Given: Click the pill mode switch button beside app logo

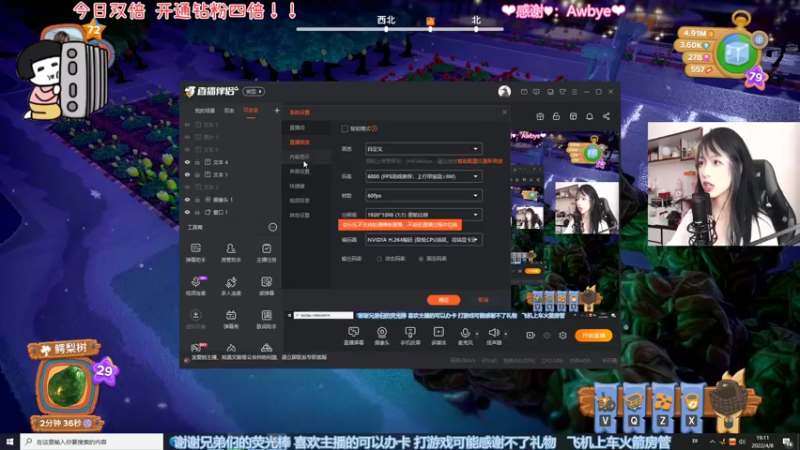Looking at the screenshot, I should click(254, 92).
